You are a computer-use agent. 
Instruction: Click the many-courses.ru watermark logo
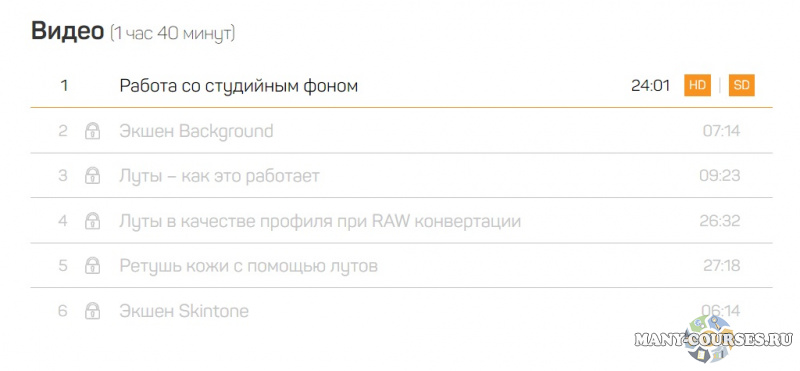point(713,339)
